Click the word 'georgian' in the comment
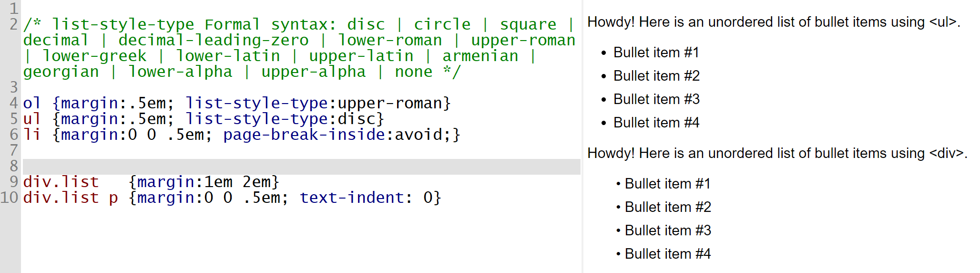980x273 pixels. (61, 72)
